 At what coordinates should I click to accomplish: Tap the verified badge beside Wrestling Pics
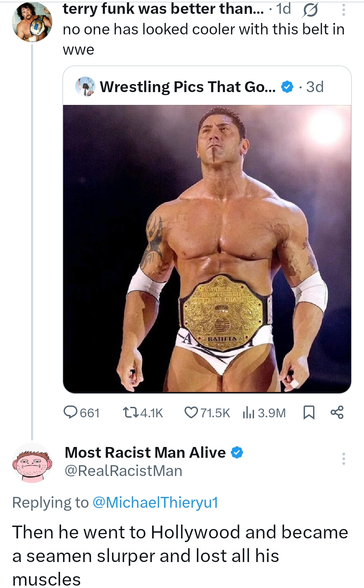pyautogui.click(x=287, y=87)
